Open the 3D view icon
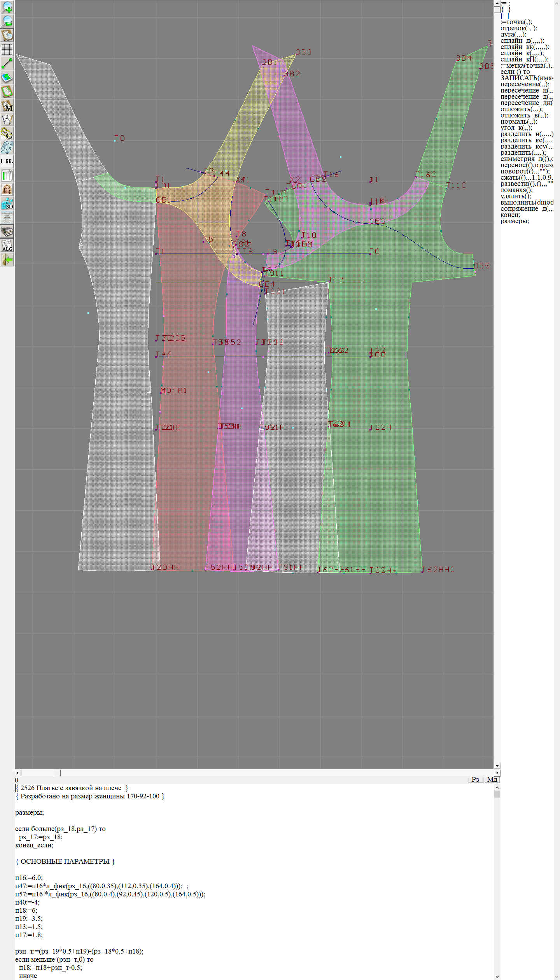560x980 pixels. (x=7, y=203)
